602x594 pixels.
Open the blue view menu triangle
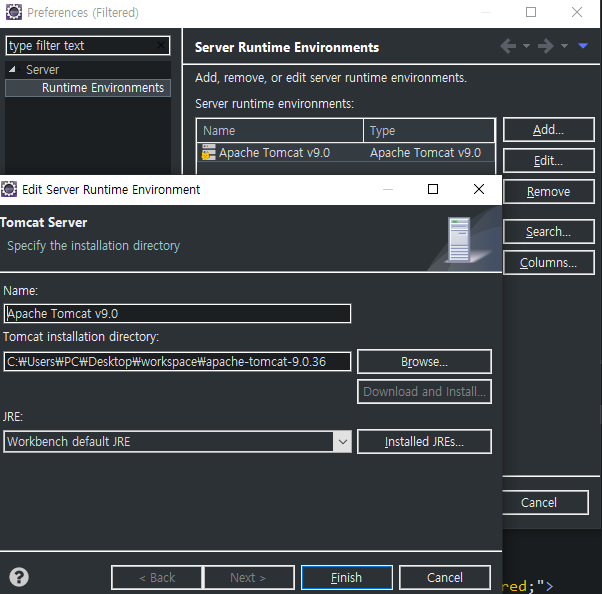click(x=583, y=46)
